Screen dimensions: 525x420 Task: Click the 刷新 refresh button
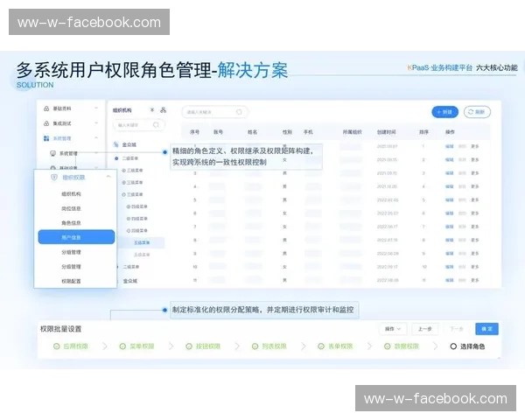477,112
